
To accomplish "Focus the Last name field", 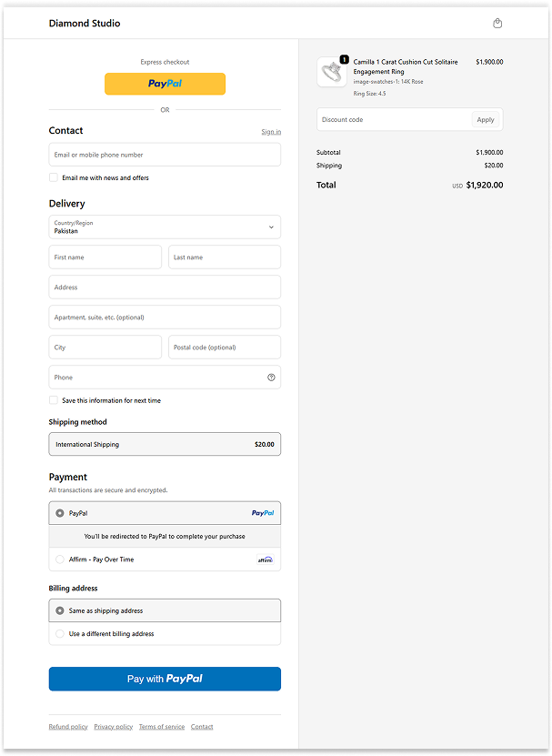I will (225, 257).
